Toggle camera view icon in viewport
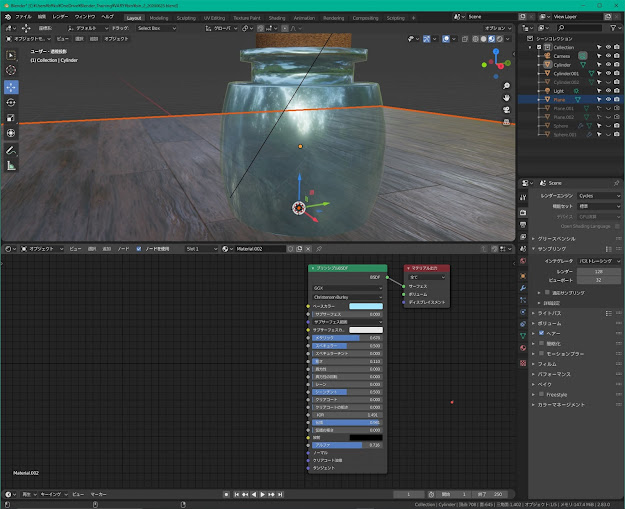625x509 pixels. tap(506, 110)
